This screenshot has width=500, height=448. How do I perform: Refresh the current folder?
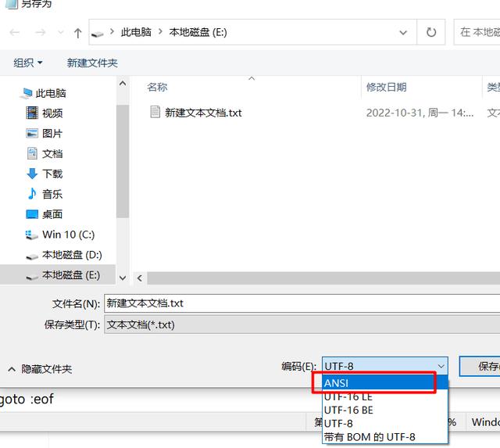click(431, 32)
